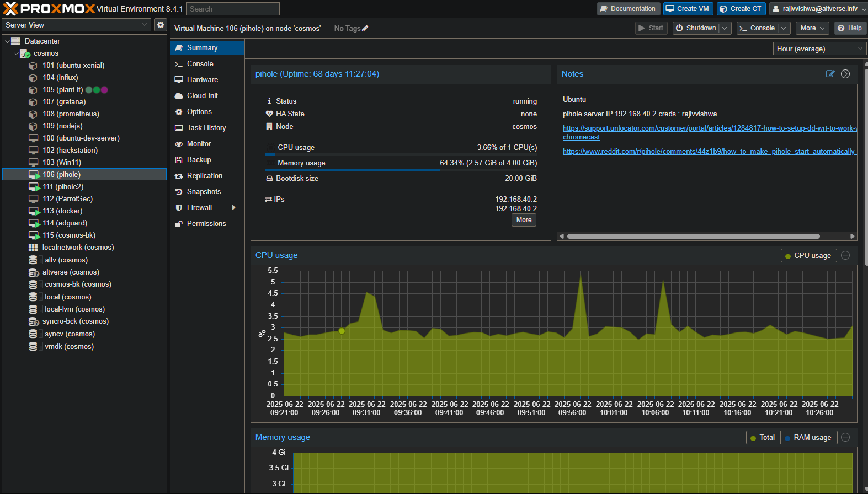Click the More button under IPs
Screen dimensions: 868x494
click(x=524, y=220)
